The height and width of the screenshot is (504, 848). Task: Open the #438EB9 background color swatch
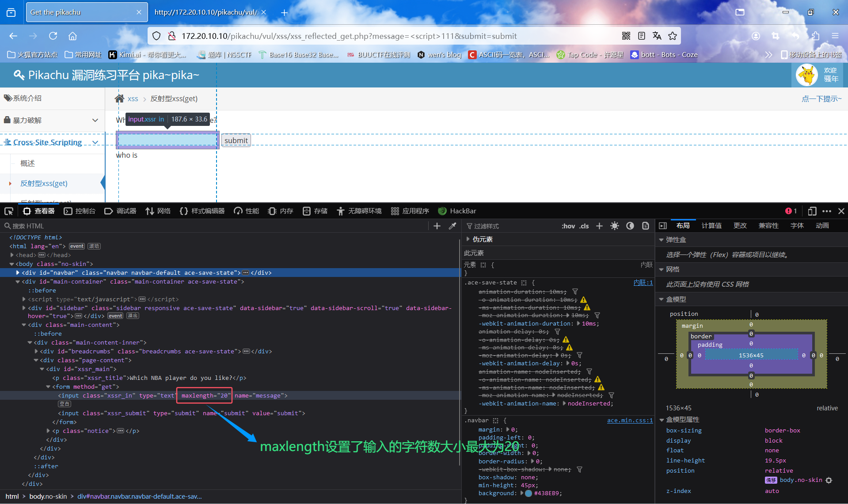pos(529,493)
